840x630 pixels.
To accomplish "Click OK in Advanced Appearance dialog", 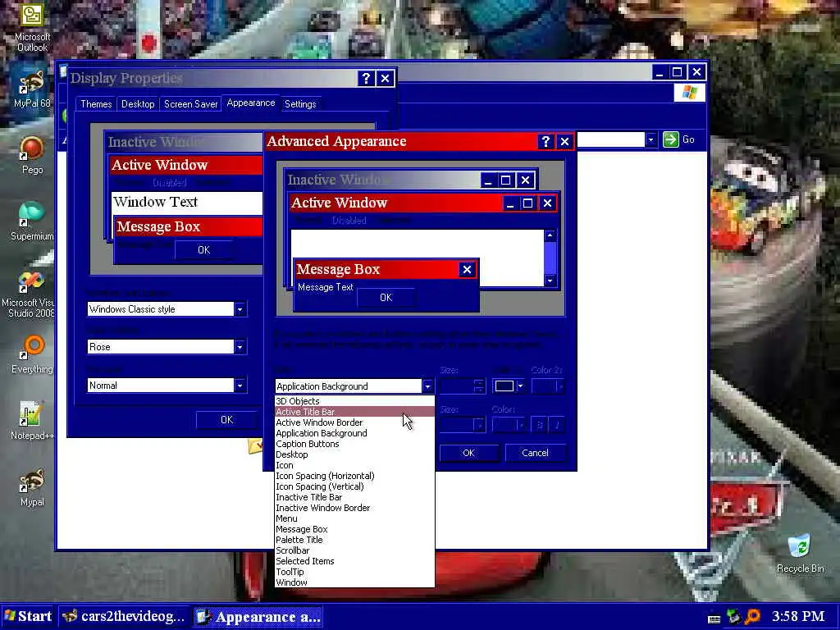I will (x=468, y=453).
